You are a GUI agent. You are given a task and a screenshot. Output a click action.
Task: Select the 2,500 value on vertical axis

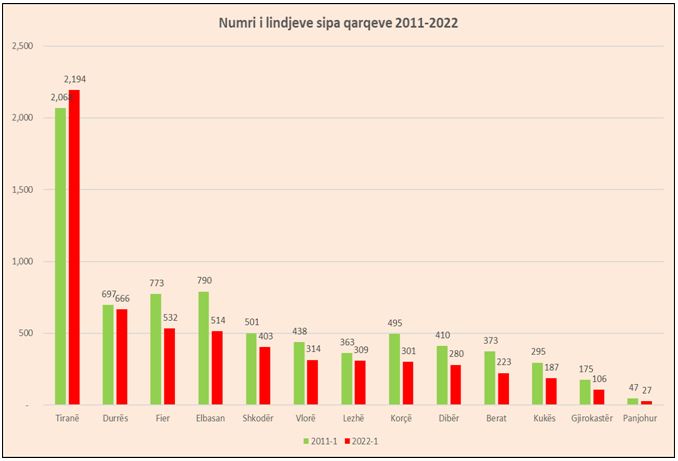[22, 46]
